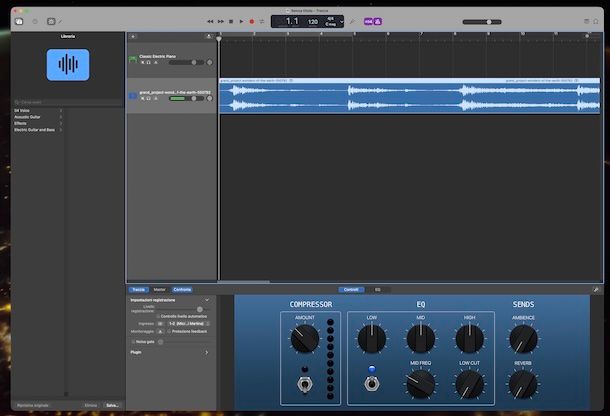Image resolution: width=610 pixels, height=416 pixels.
Task: Click the Classic Electric Piano pan knob
Action: coord(210,62)
